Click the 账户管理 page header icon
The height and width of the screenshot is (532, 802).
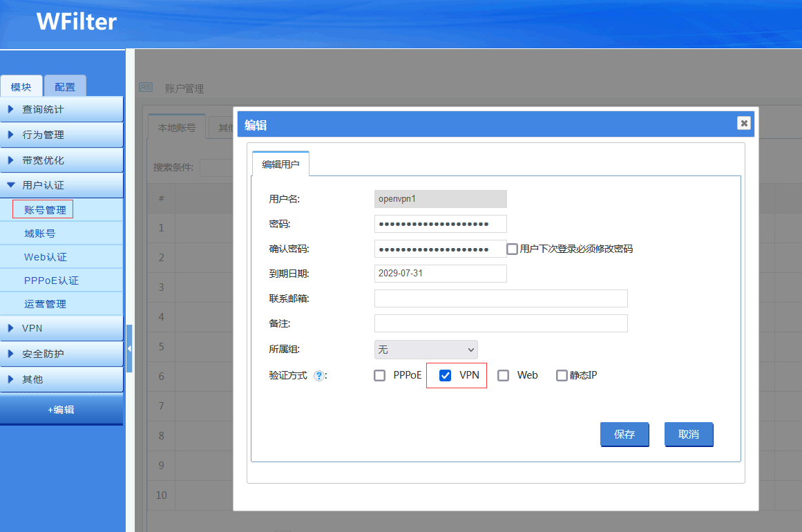[x=146, y=88]
